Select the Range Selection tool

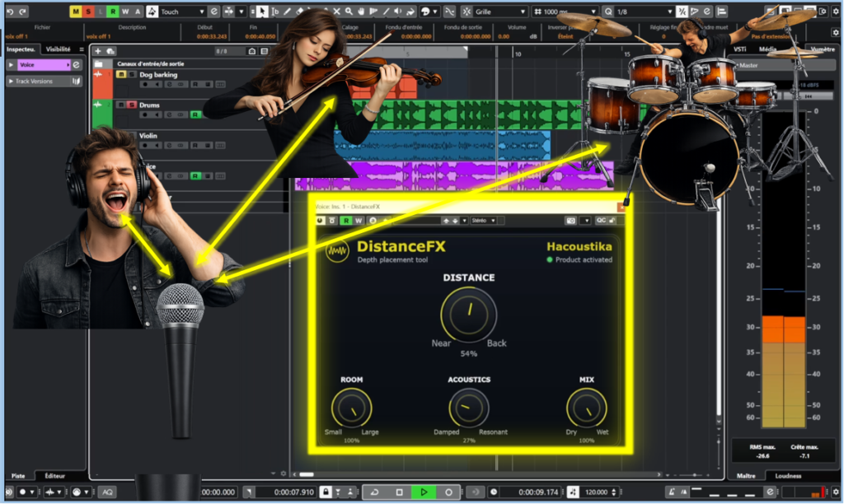[x=275, y=12]
